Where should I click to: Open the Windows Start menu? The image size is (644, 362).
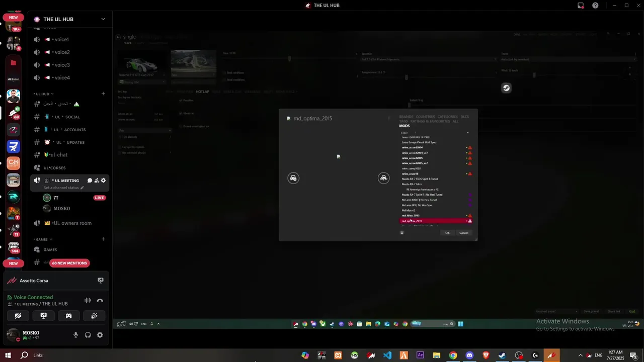click(x=8, y=355)
